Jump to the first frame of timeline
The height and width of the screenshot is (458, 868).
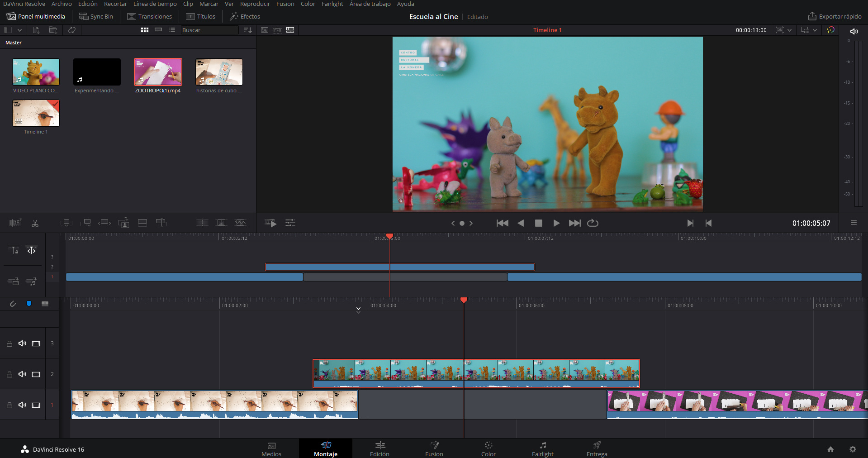click(502, 223)
